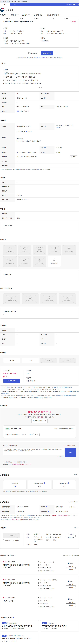This screenshot has height=644, width=79.
Task: Click the 면접 screening method box
Action: pos(30,360)
